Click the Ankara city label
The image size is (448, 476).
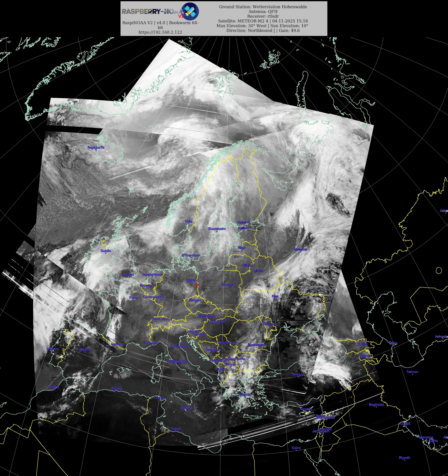click(x=298, y=374)
